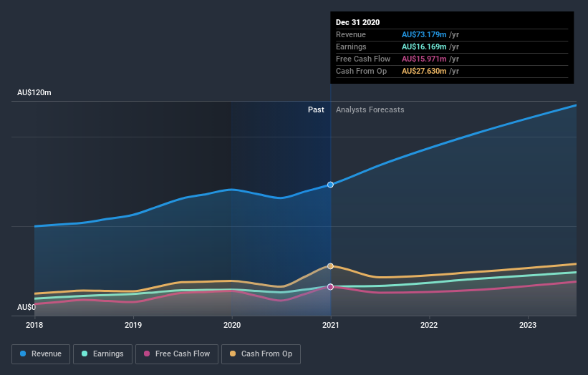The image size is (588, 375).
Task: Click the Dec 31 2020 tooltip heading
Action: pos(358,22)
